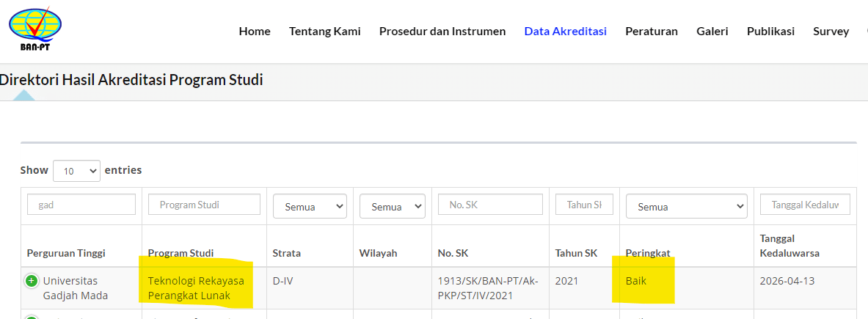Click the BAN-PT logo
Screen dimensions: 868x319
point(35,29)
